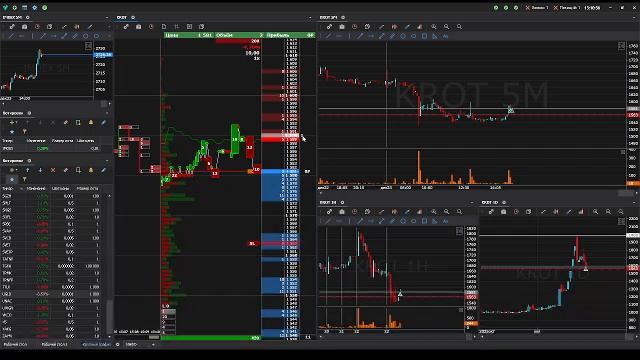Click the last magnifier icon in KROT 5M toolbar
Viewport: 640px width, 360px height.
tap(459, 27)
